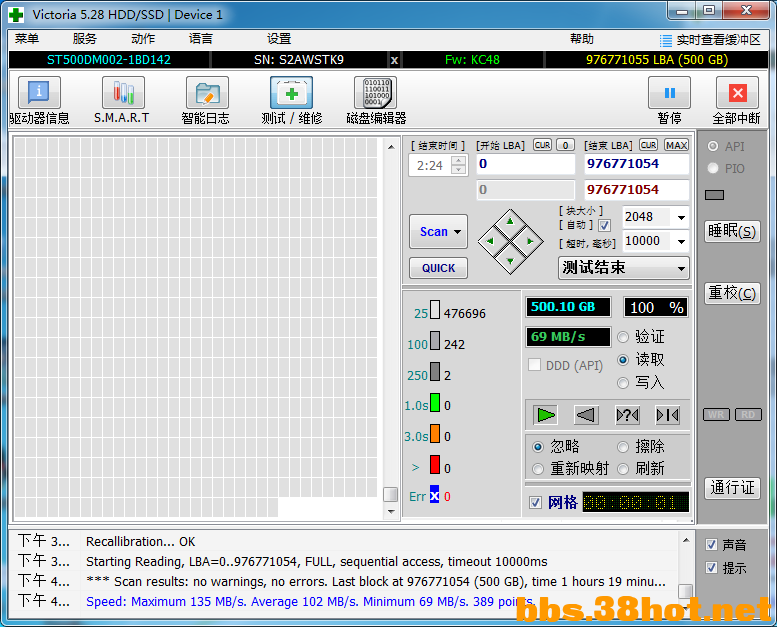Select the refresh (刷新) radio option
This screenshot has height=627, width=777.
pos(623,468)
